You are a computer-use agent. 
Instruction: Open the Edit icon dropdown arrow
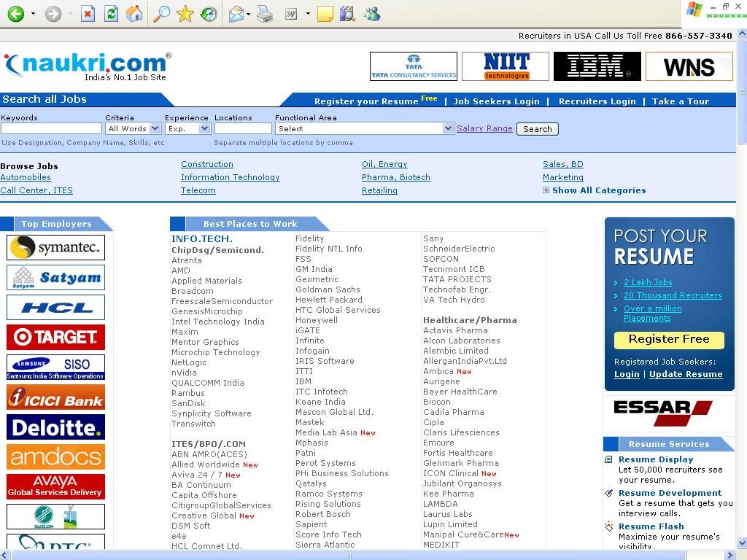pyautogui.click(x=308, y=14)
